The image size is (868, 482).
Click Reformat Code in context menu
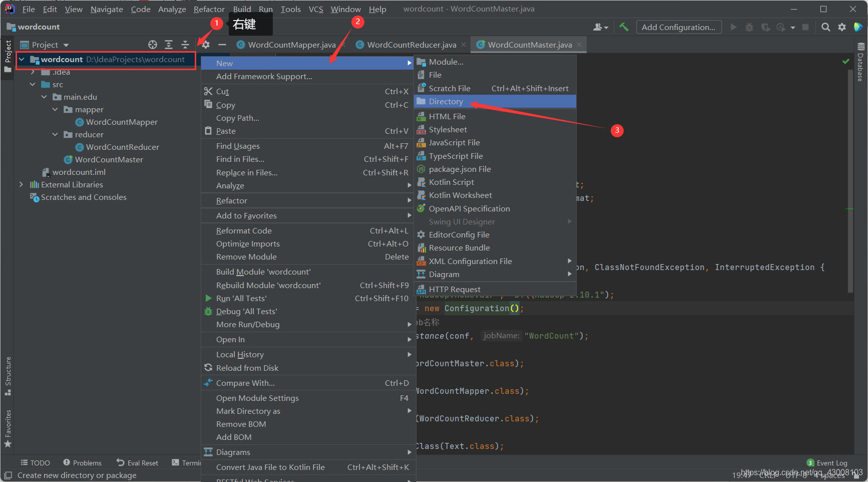coord(308,230)
